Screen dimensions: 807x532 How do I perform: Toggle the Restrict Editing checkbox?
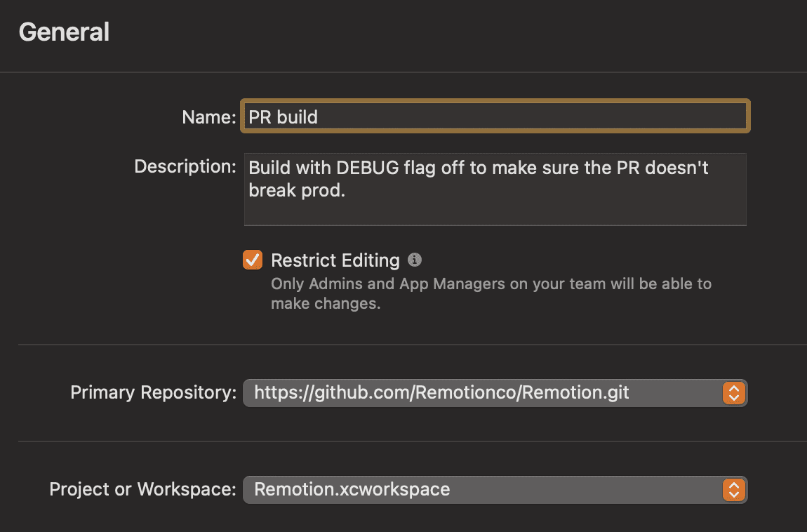[253, 260]
